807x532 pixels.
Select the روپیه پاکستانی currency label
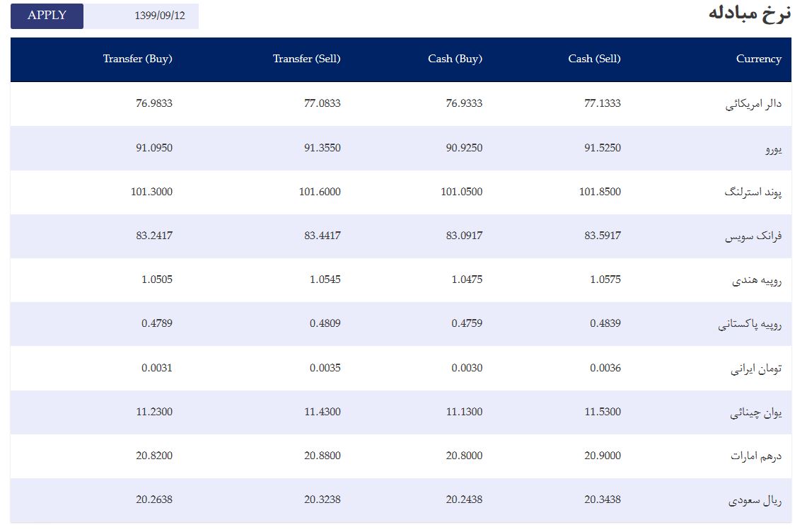pos(750,325)
